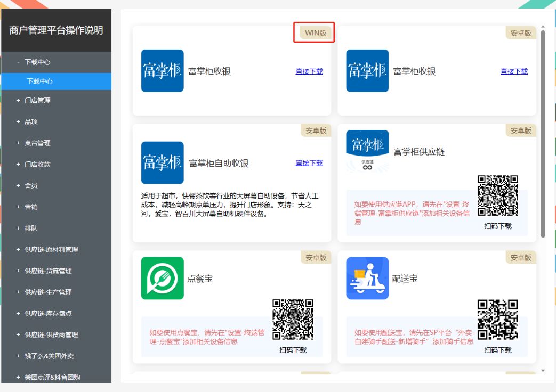Click 富掌柜收银 logo in the WIN版 card
The image size is (556, 392).
[x=163, y=71]
